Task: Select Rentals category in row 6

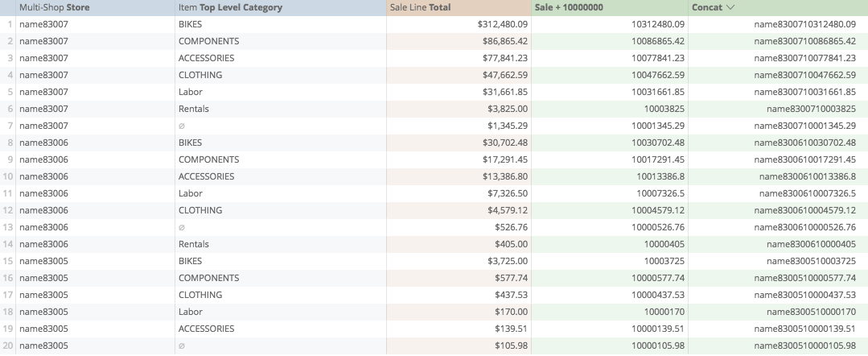Action: 281,109
